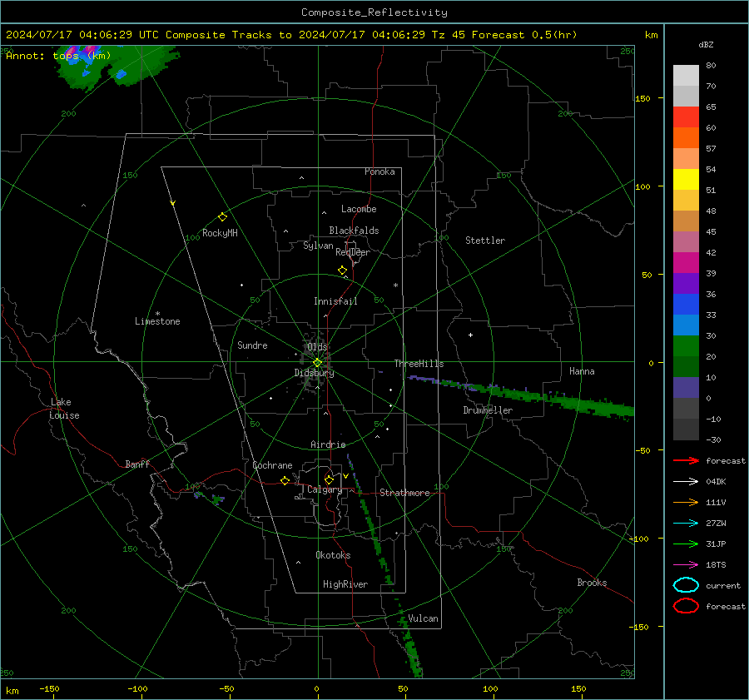Click the Drumheller town label
This screenshot has height=700, width=749.
(x=488, y=410)
